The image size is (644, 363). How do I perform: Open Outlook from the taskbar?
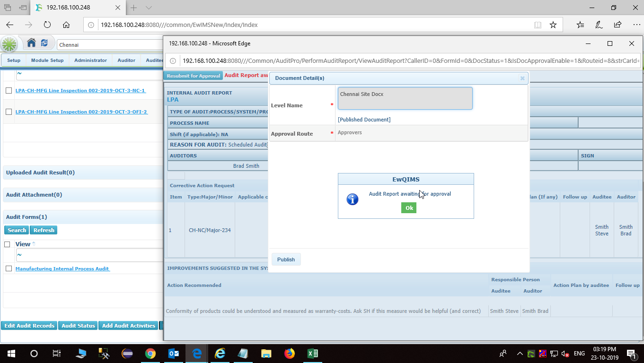point(174,354)
